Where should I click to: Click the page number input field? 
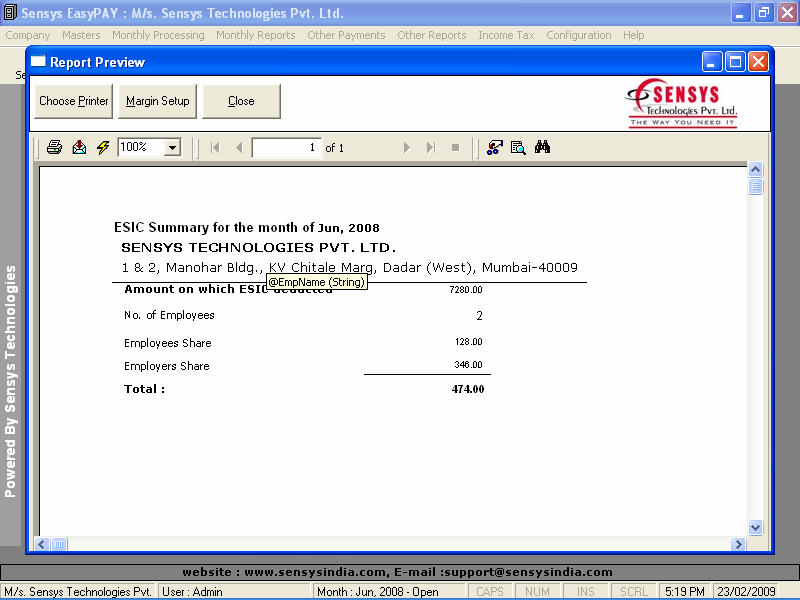(x=287, y=148)
